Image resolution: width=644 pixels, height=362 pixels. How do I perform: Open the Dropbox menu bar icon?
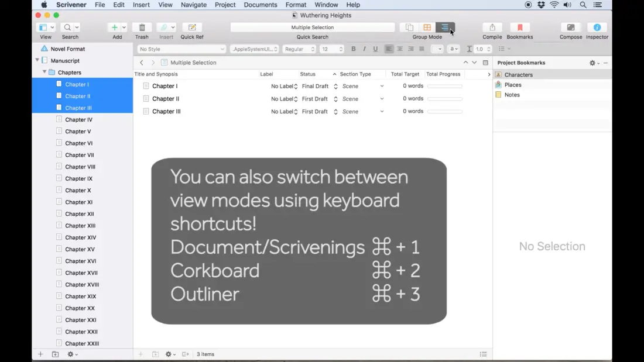point(541,5)
